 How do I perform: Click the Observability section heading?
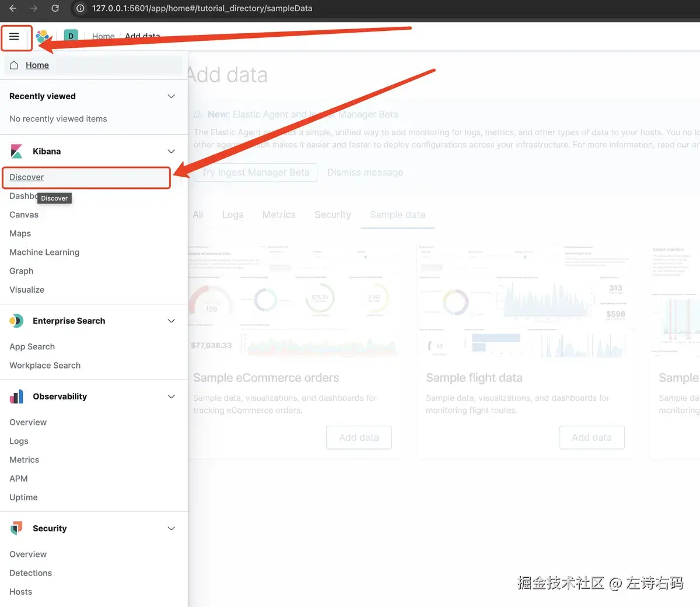click(60, 397)
